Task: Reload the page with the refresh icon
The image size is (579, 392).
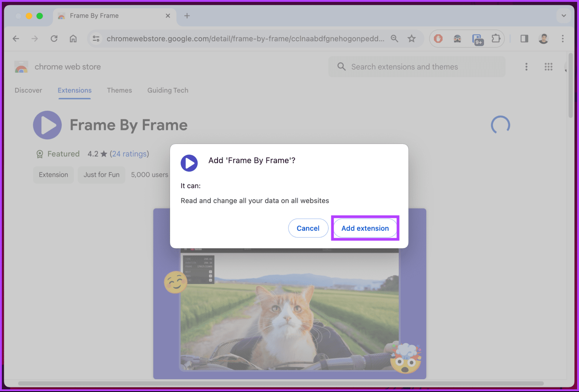Action: coord(54,38)
